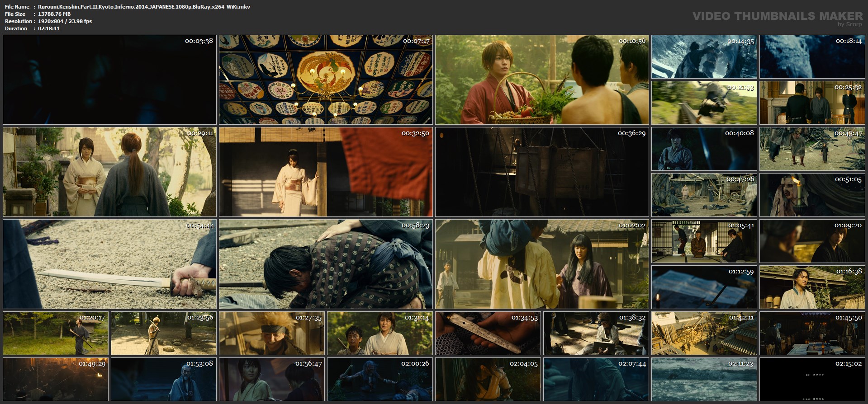Open the garden scene thumbnail at 00:29:11
The image size is (868, 404).
pyautogui.click(x=110, y=172)
